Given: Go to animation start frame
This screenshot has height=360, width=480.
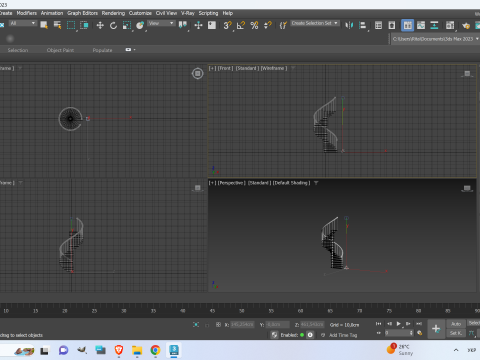Looking at the screenshot, I should (x=378, y=324).
